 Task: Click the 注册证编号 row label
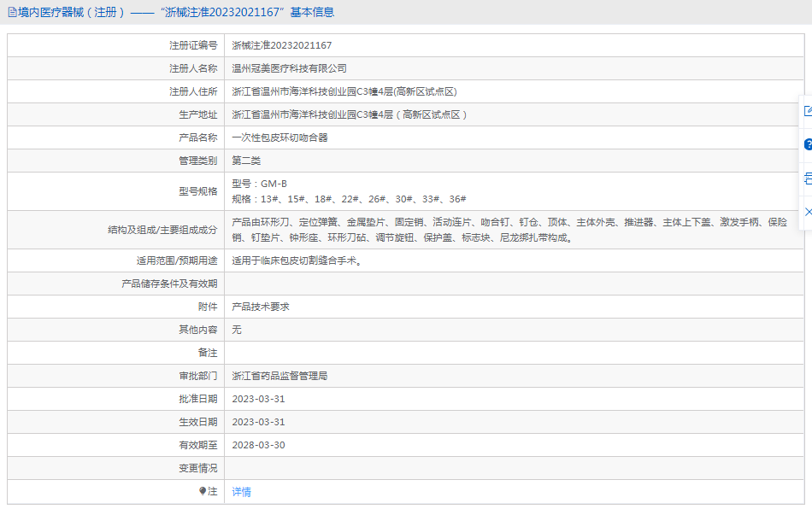(x=193, y=45)
